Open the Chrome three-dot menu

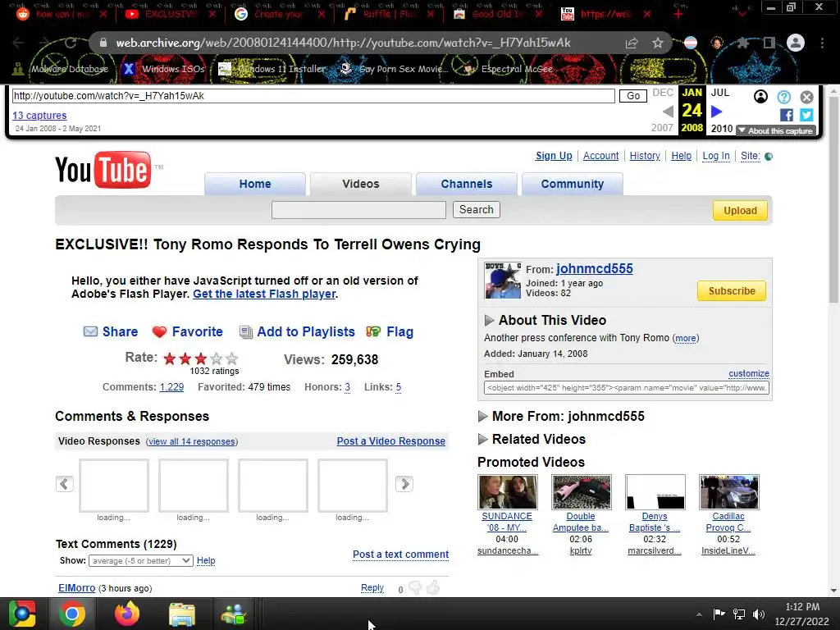[822, 43]
